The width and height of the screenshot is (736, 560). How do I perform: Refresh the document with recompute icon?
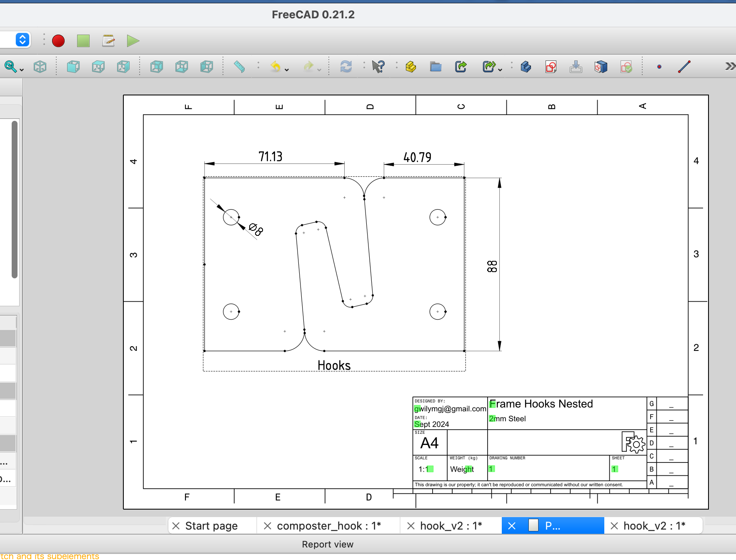[346, 67]
